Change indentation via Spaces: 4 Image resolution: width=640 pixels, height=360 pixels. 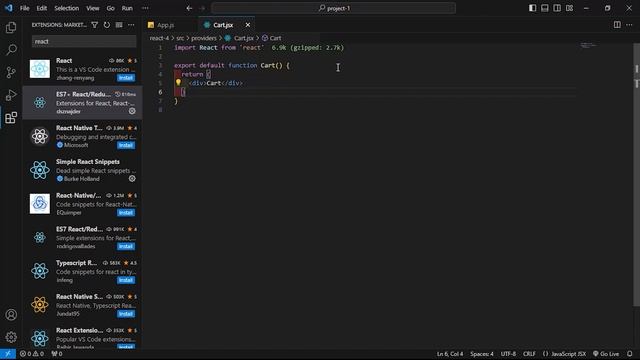[x=482, y=354]
